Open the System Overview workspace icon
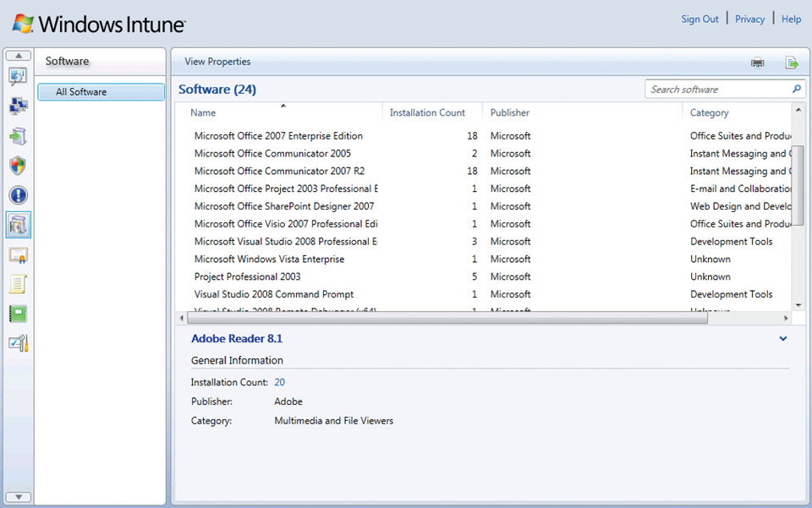Image resolution: width=812 pixels, height=508 pixels. pos(18,77)
